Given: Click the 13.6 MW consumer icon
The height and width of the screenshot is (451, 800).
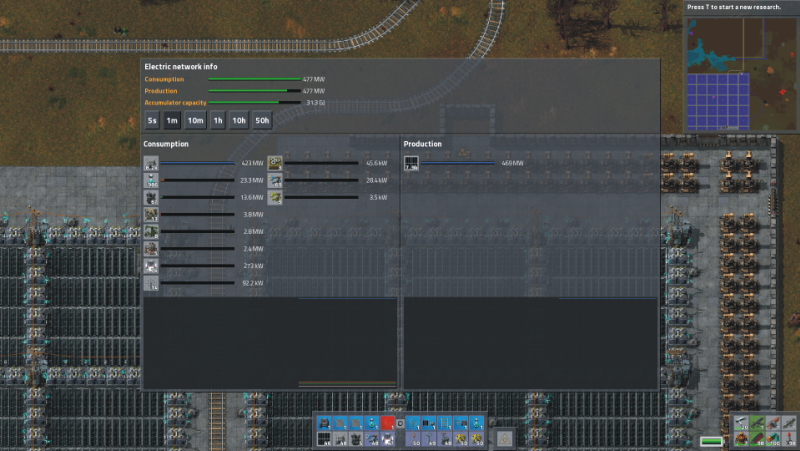Looking at the screenshot, I should coord(151,198).
